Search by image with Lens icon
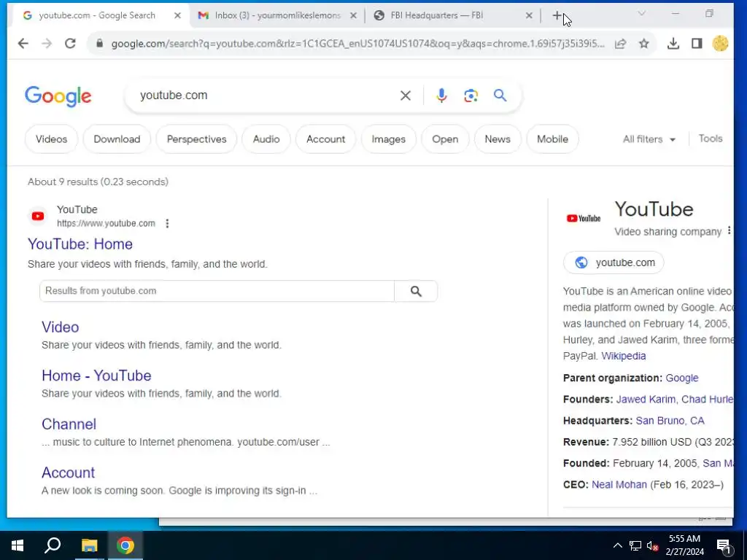This screenshot has height=560, width=747. (x=471, y=96)
